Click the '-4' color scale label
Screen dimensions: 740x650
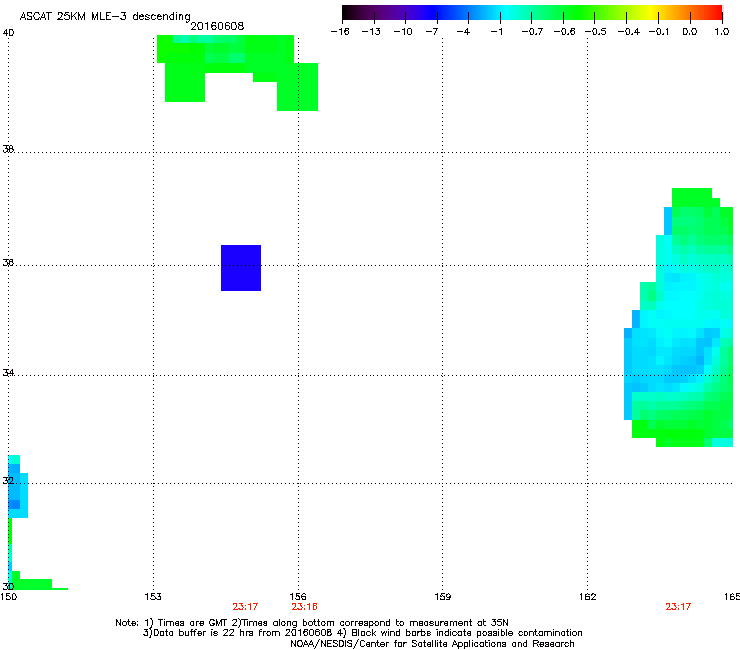pyautogui.click(x=463, y=32)
